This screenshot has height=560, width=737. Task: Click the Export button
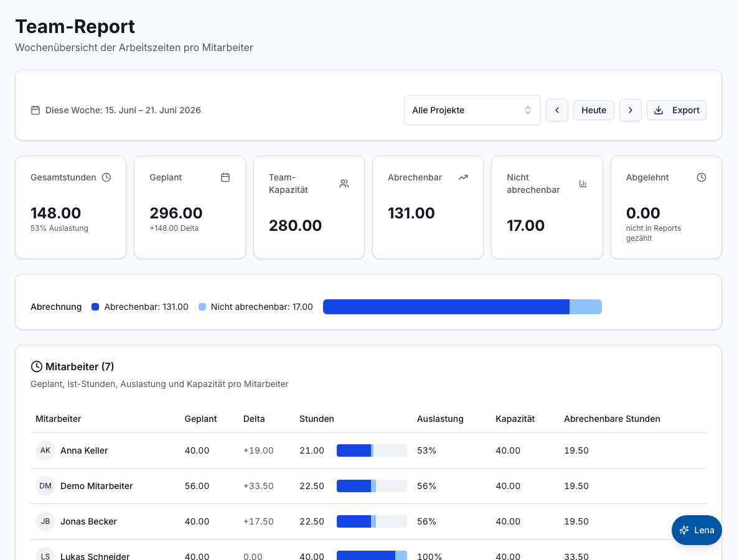(x=677, y=110)
